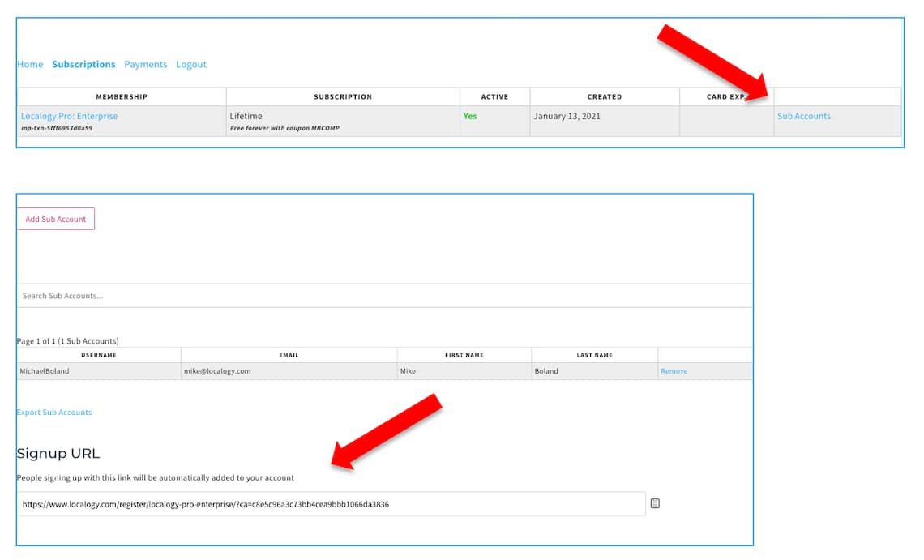Click the Logout link
This screenshot has height=560, width=924.
coord(191,65)
